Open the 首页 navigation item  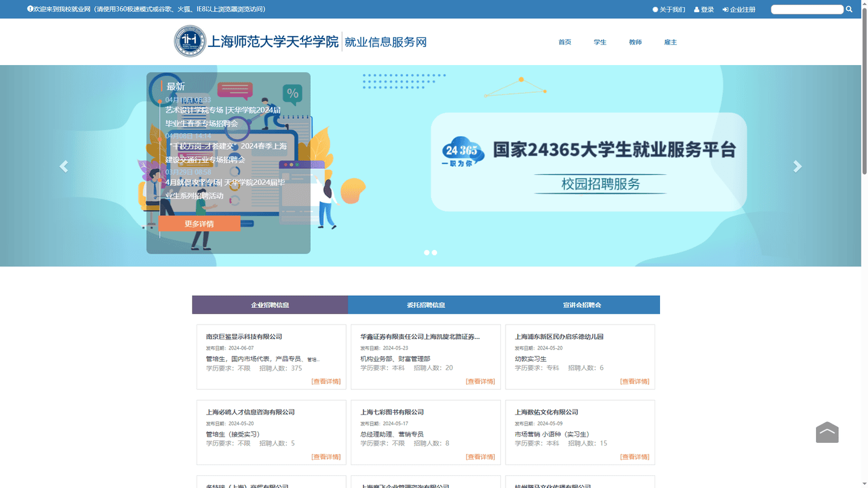565,42
